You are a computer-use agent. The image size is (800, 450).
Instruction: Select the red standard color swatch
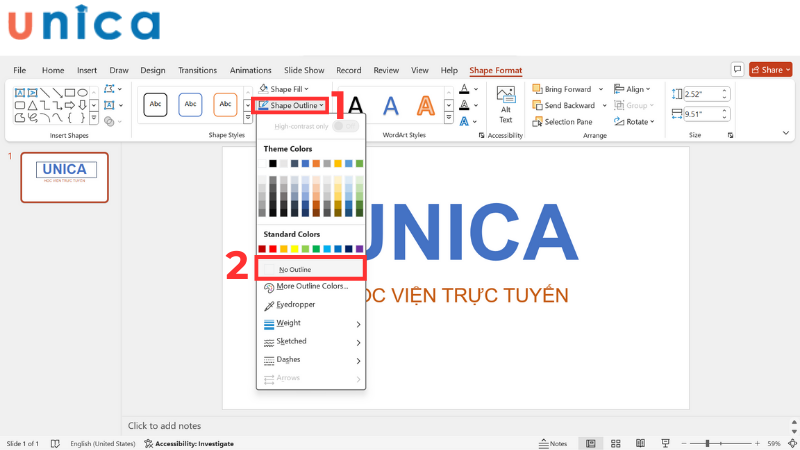[273, 249]
